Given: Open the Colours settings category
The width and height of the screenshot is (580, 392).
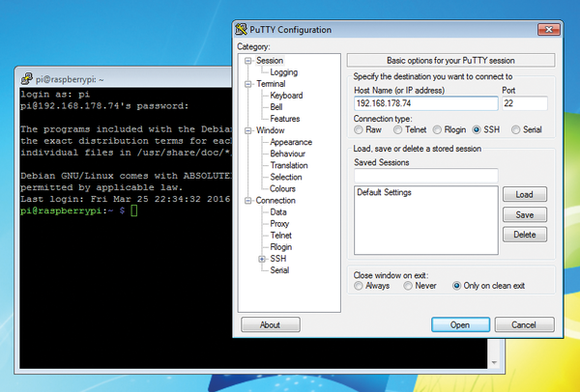Looking at the screenshot, I should 282,189.
